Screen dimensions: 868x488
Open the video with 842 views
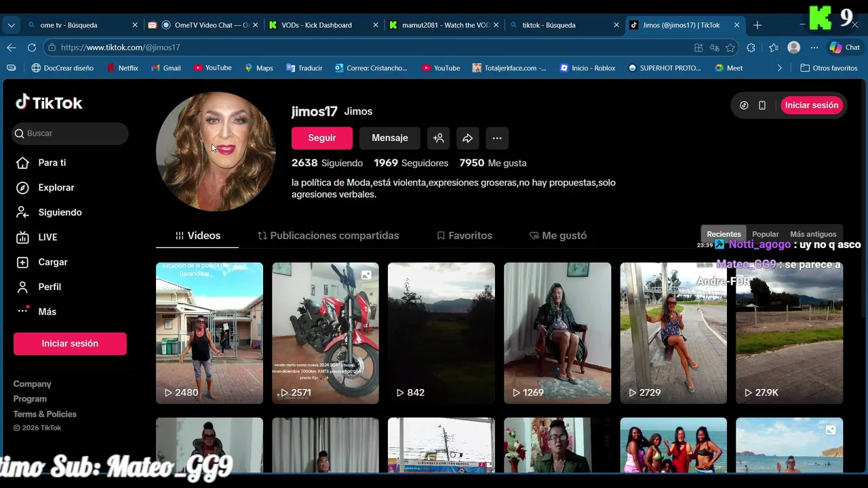pos(441,333)
